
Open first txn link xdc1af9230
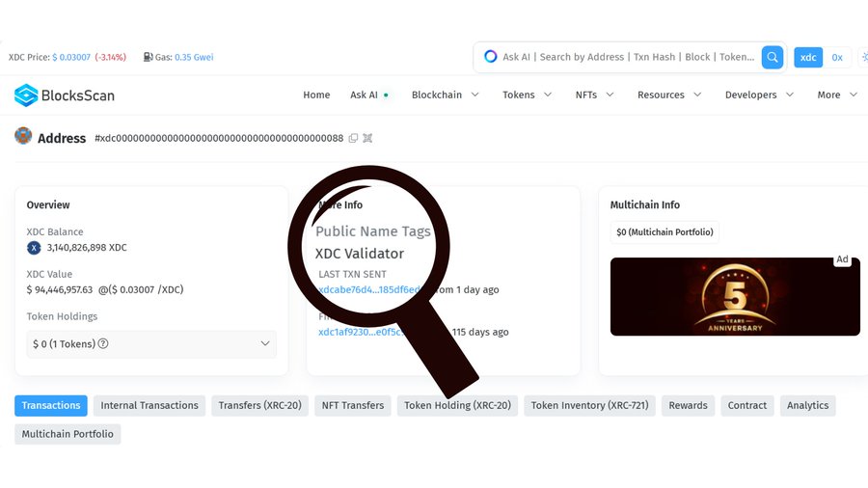click(x=362, y=332)
